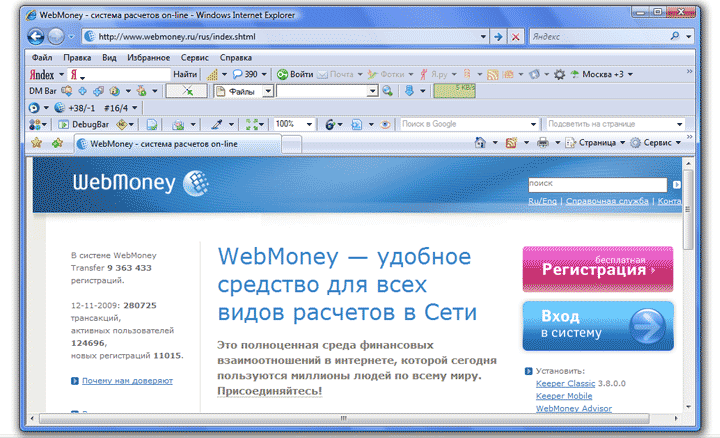Open the 100% zoom dropdown on DebugBar

pos(309,124)
